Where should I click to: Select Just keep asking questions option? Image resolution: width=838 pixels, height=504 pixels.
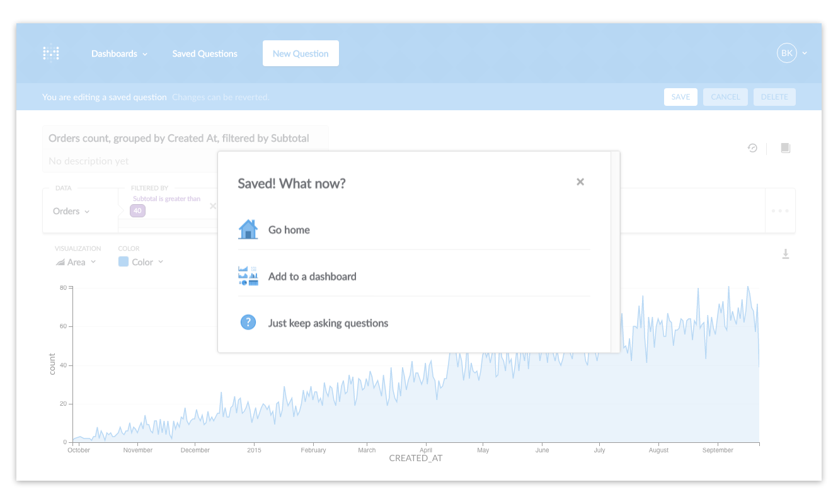(x=328, y=323)
